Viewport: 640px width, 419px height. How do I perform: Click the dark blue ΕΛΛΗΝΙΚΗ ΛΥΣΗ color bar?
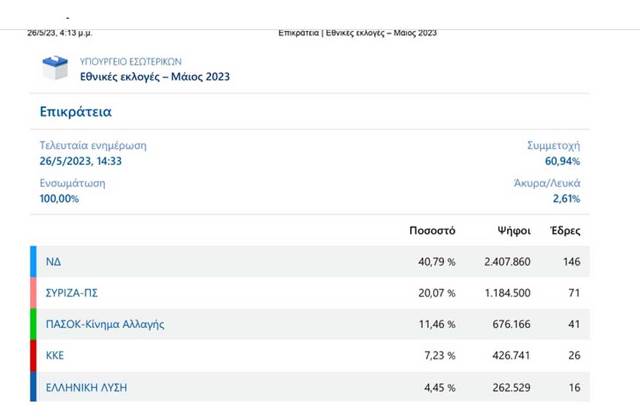tap(33, 386)
